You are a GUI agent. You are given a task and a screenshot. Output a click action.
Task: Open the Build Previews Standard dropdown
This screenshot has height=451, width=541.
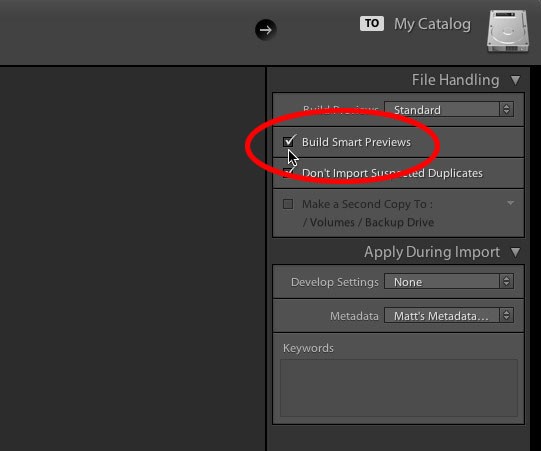[x=449, y=110]
